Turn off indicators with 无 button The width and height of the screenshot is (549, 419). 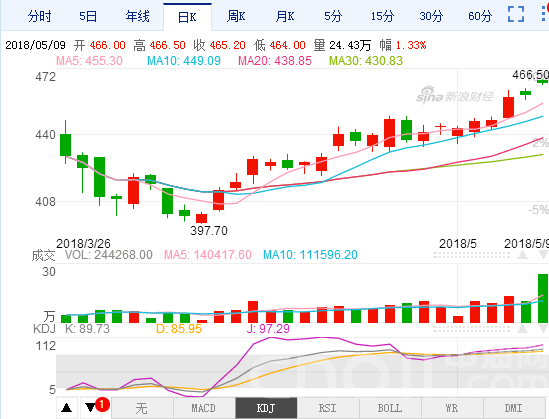[x=142, y=408]
